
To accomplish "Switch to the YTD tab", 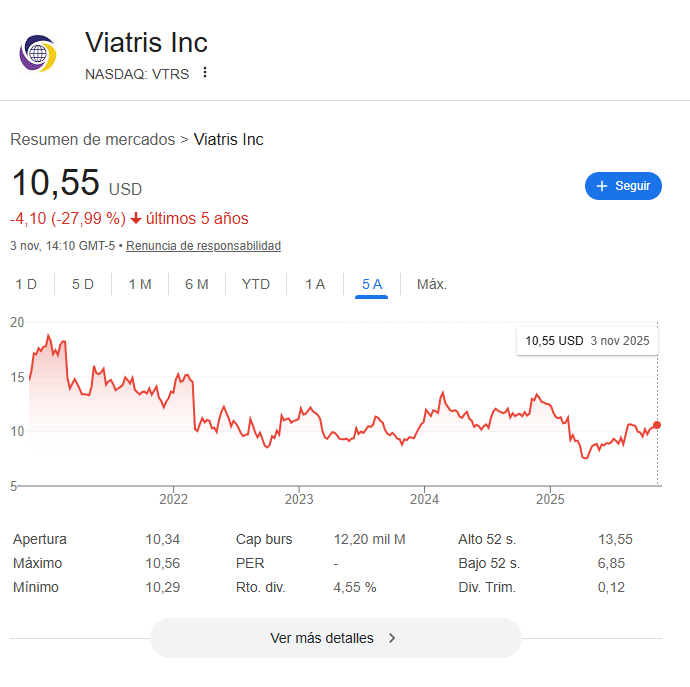I will click(x=256, y=284).
